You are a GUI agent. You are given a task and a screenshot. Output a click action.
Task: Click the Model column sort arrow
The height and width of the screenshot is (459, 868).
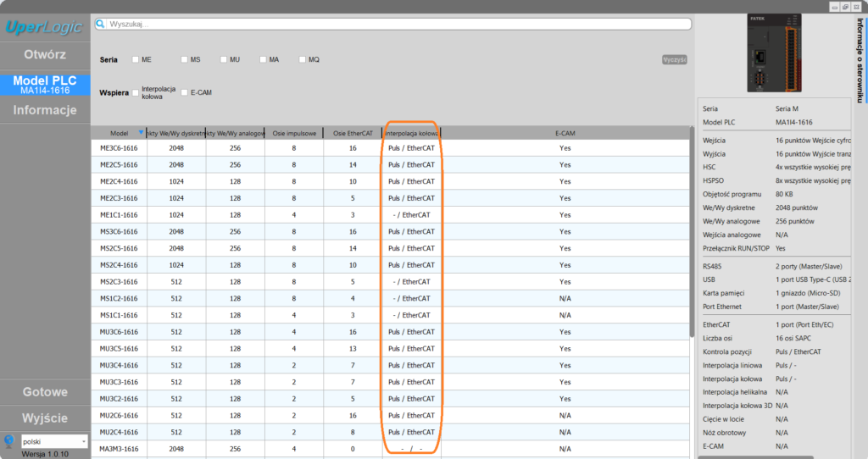click(x=141, y=133)
